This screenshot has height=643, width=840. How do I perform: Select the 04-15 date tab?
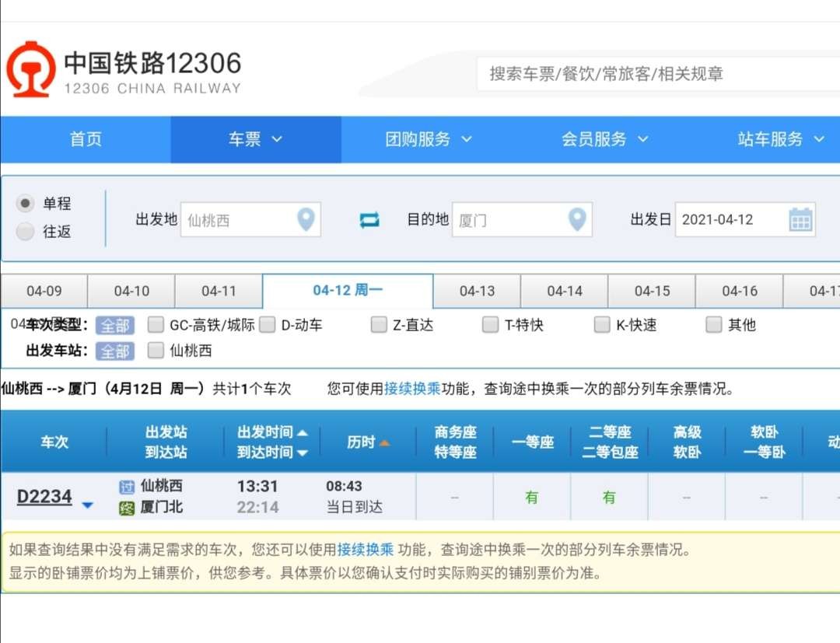coord(652,292)
